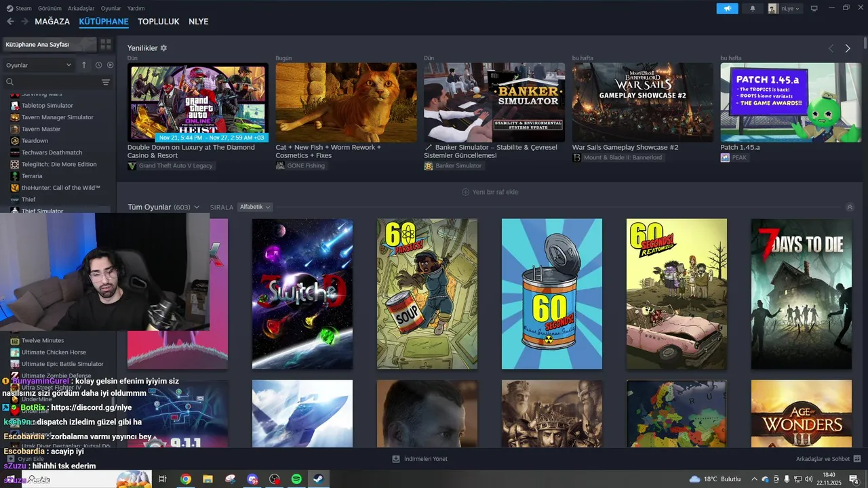Image resolution: width=868 pixels, height=488 pixels.
Task: Open the Oyunlar menu in menu bar
Action: coord(111,8)
